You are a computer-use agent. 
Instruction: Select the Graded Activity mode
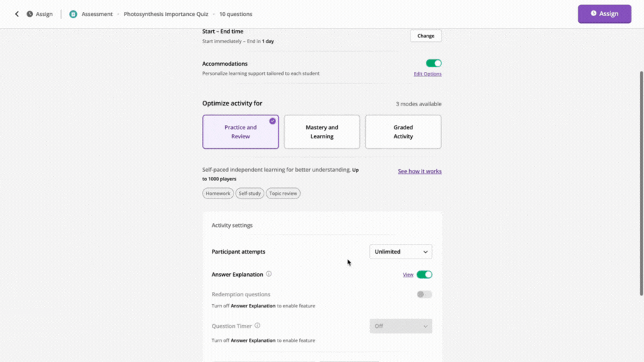pos(403,132)
